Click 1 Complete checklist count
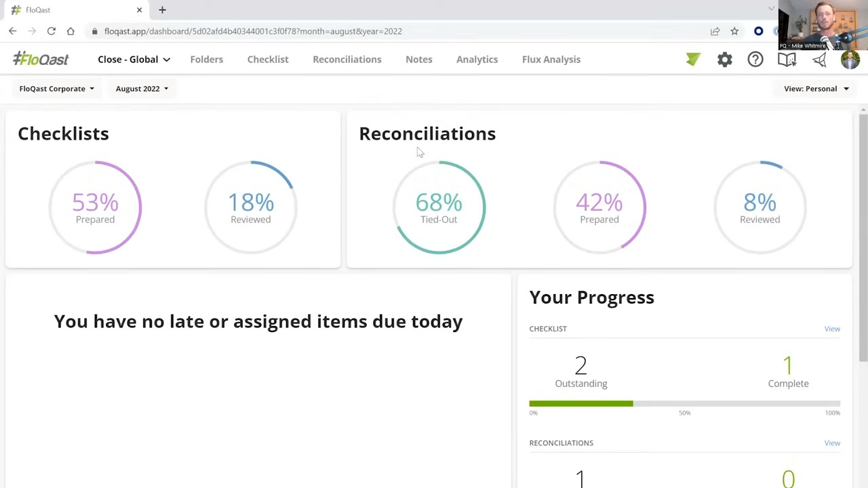Image resolution: width=868 pixels, height=488 pixels. (x=788, y=372)
